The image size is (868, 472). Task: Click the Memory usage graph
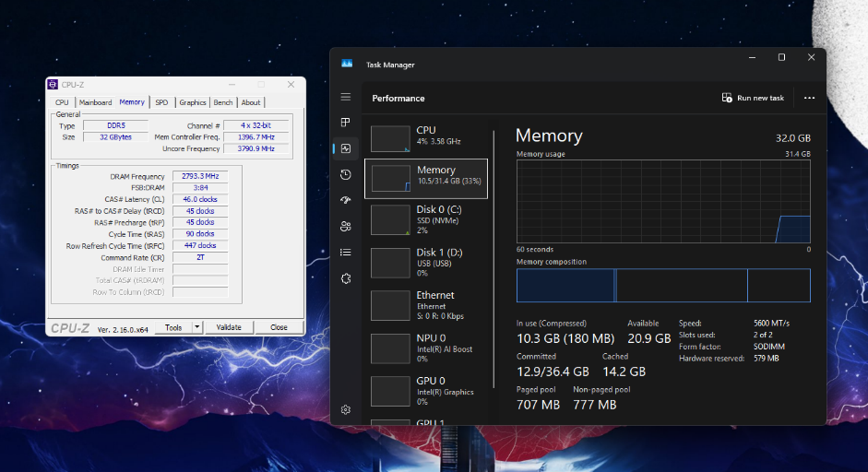pos(663,201)
